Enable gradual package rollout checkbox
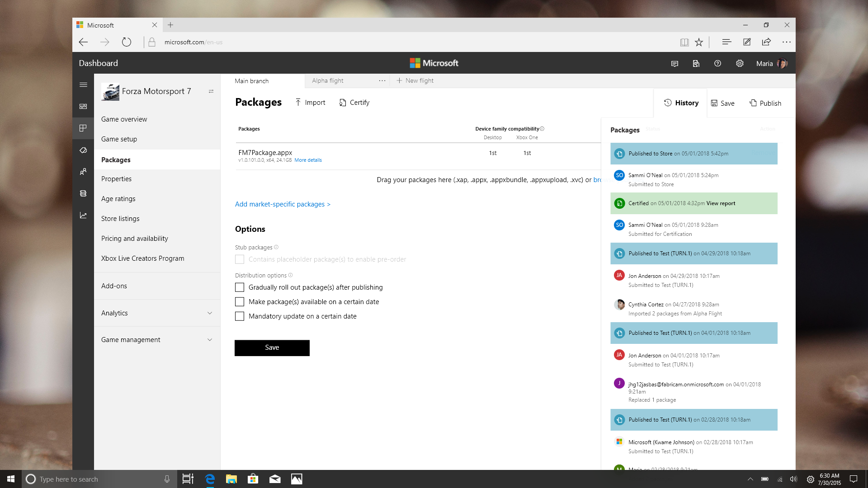The width and height of the screenshot is (868, 488). (x=240, y=287)
